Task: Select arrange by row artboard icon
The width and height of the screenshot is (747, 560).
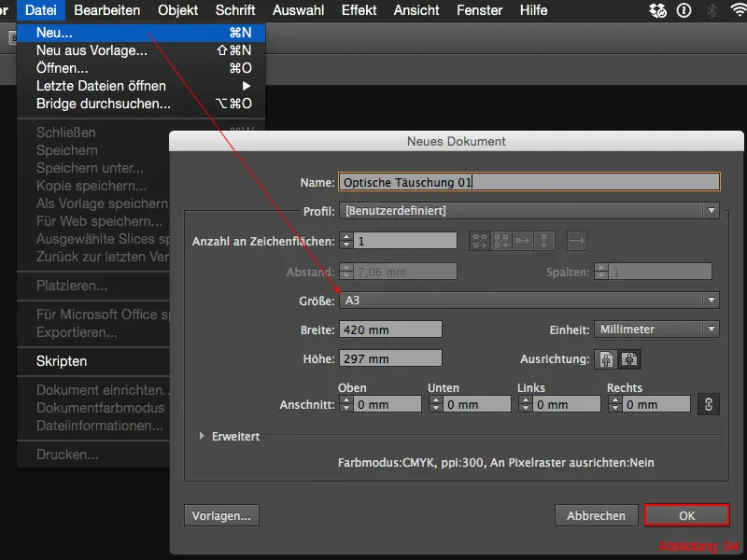Action: 523,241
